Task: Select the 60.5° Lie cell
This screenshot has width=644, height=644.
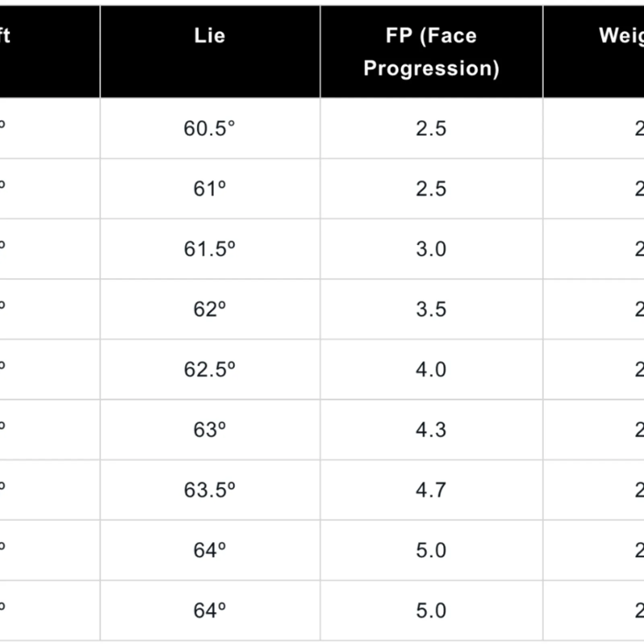Action: (x=209, y=129)
